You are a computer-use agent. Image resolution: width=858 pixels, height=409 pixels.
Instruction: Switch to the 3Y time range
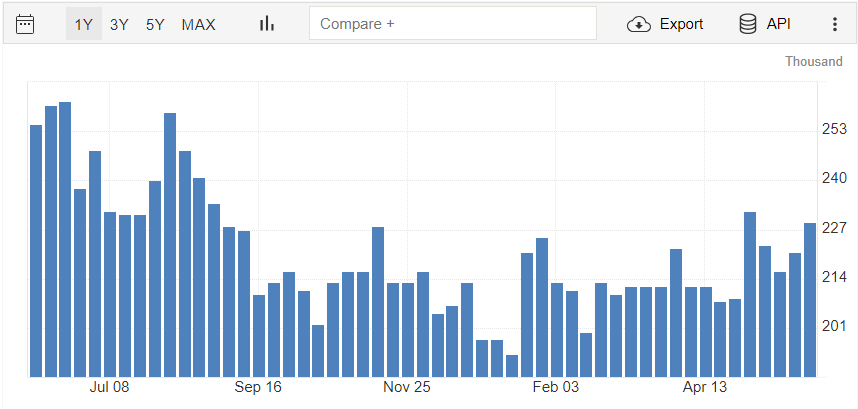pos(119,25)
